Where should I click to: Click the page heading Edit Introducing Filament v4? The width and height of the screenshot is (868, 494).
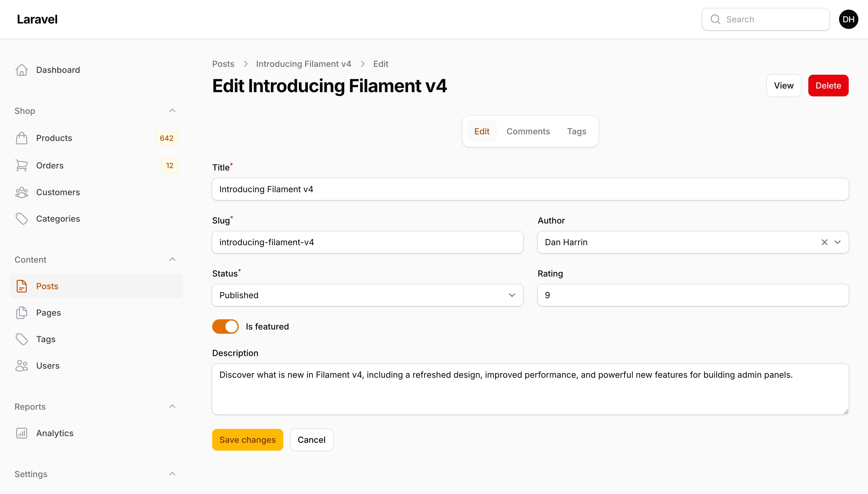click(330, 86)
